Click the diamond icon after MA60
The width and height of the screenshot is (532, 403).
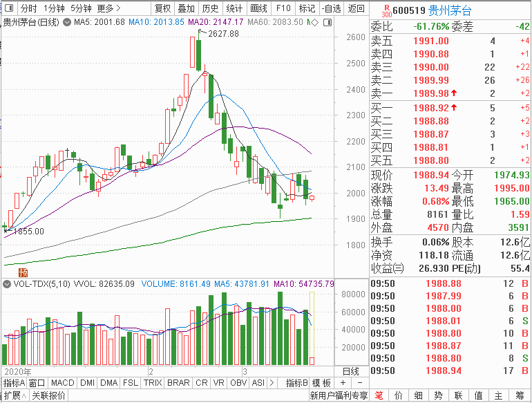[315, 22]
